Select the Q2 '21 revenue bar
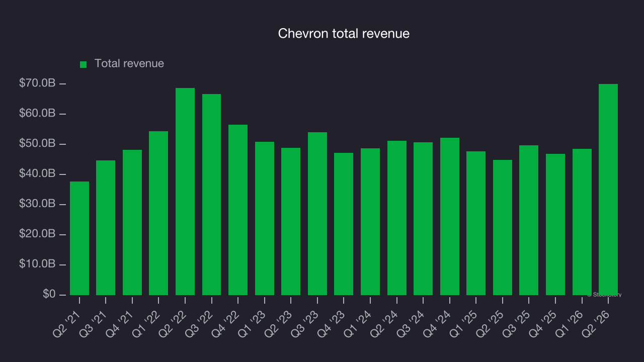Image resolution: width=644 pixels, height=362 pixels. coord(79,238)
